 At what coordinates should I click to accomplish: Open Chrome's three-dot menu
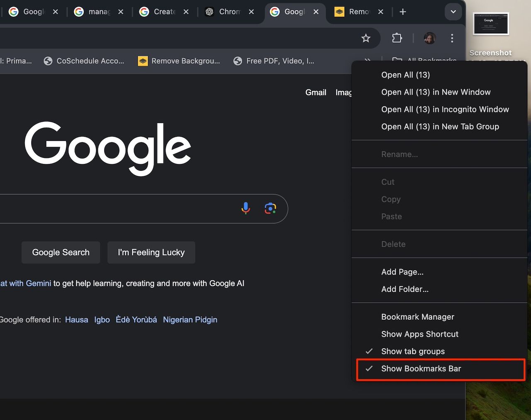pyautogui.click(x=452, y=38)
